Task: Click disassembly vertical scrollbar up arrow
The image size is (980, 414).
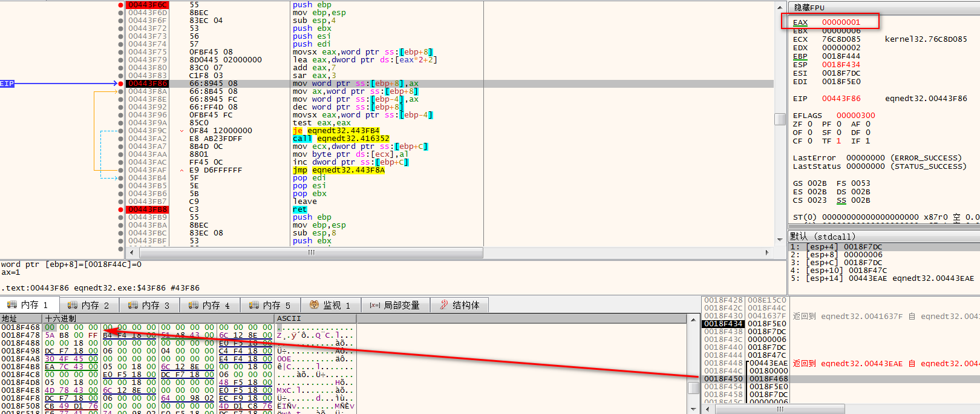Action: [x=780, y=7]
